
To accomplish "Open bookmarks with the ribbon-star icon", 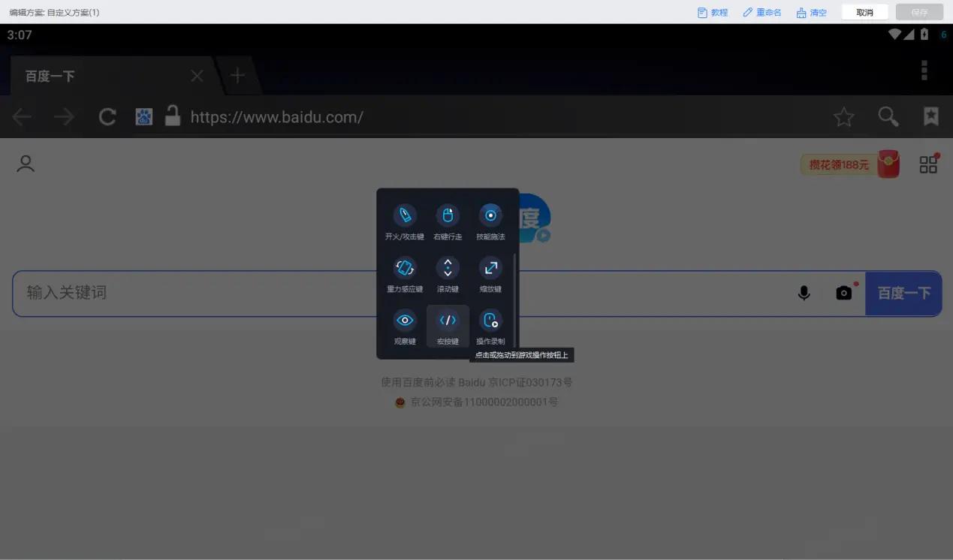I will coord(931,116).
